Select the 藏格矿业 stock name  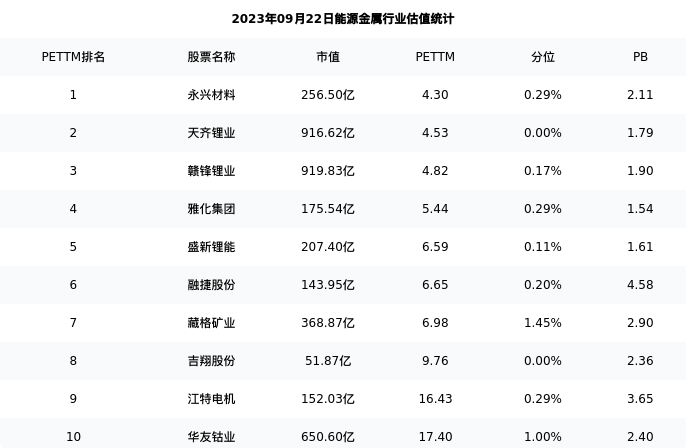[211, 323]
